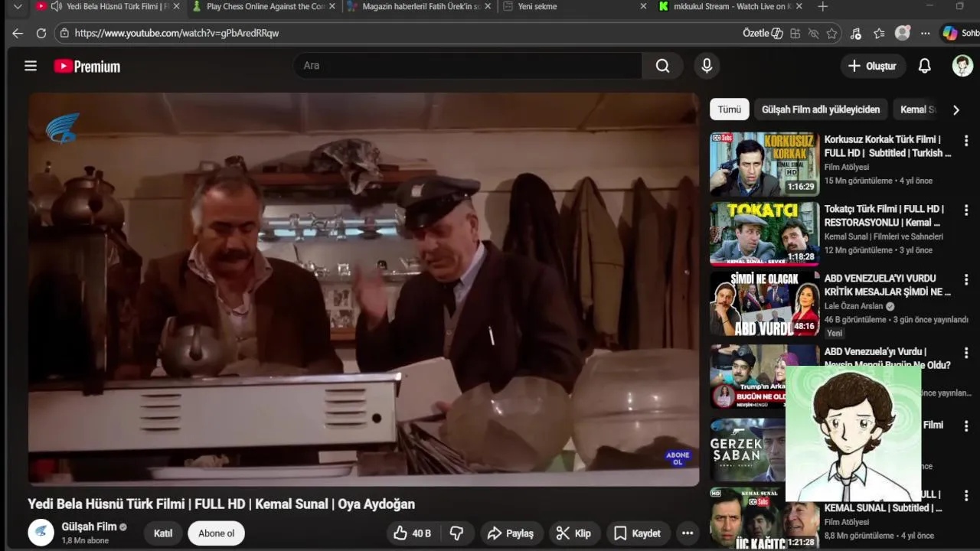The image size is (980, 551).
Task: Close the Magazin haberleri tab
Action: 488,6
